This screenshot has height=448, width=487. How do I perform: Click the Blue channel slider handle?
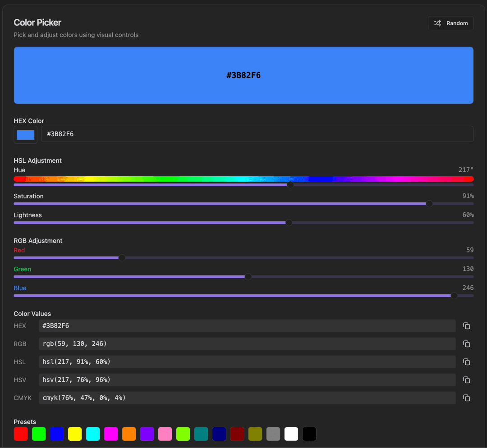(454, 296)
